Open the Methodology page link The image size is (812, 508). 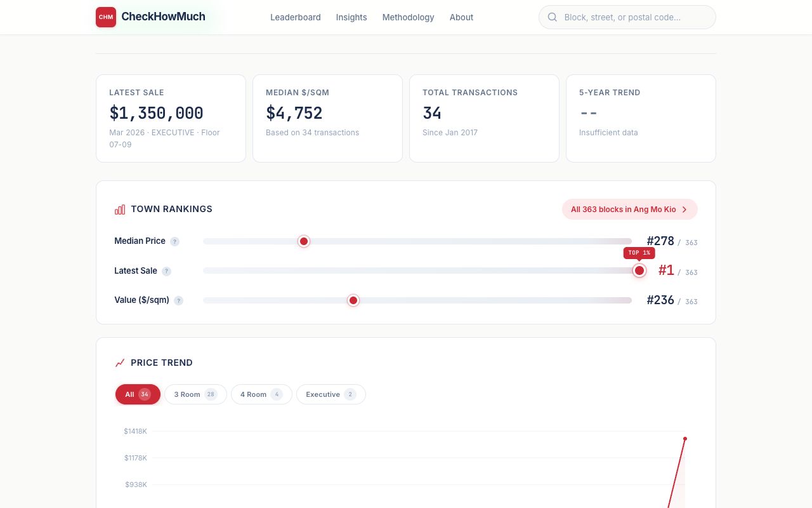pyautogui.click(x=408, y=17)
